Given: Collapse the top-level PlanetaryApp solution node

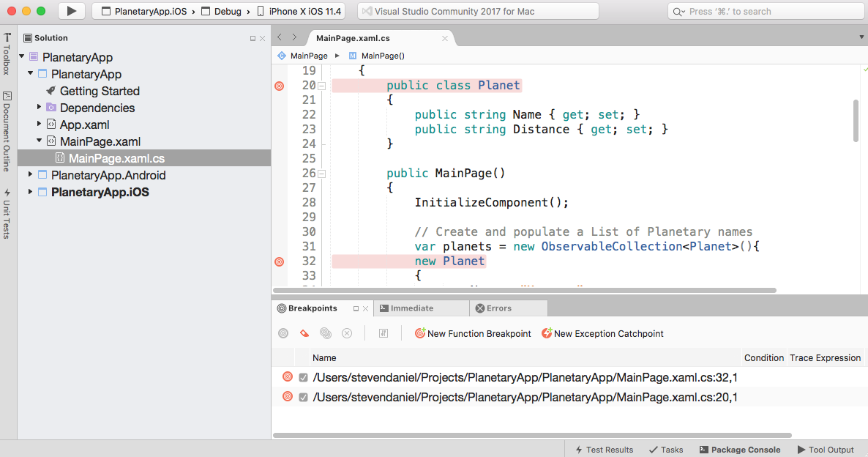Looking at the screenshot, I should click(x=21, y=56).
